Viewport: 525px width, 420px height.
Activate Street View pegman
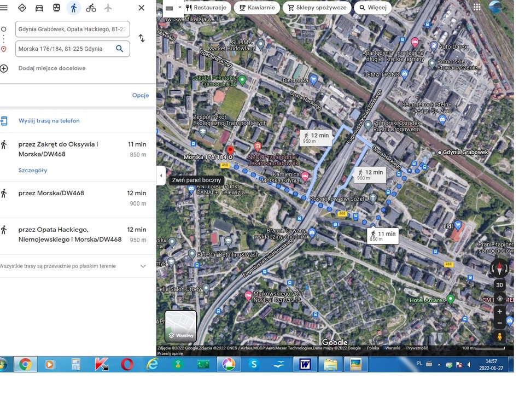[x=499, y=337]
